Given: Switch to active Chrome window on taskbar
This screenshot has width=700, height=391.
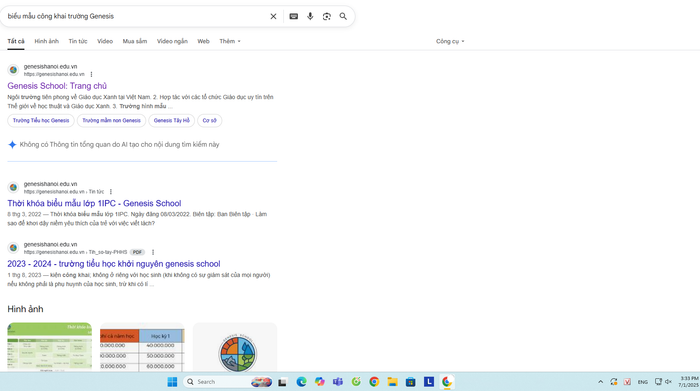Looking at the screenshot, I should tap(447, 382).
